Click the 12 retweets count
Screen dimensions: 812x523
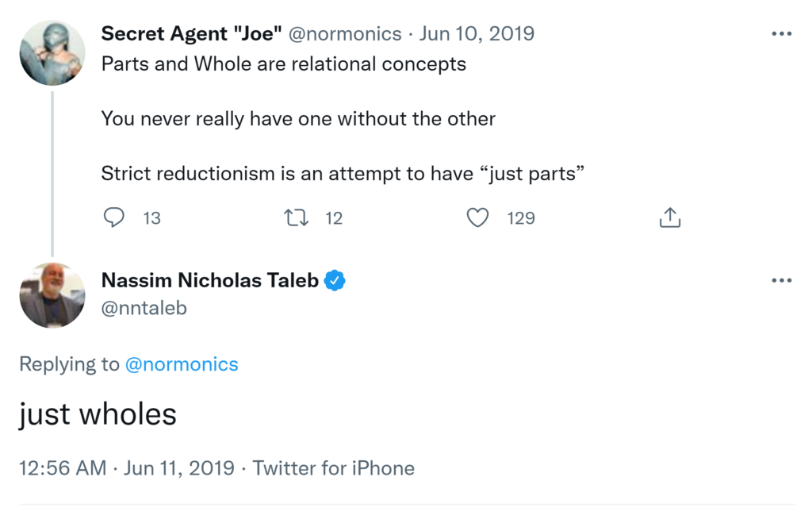334,217
